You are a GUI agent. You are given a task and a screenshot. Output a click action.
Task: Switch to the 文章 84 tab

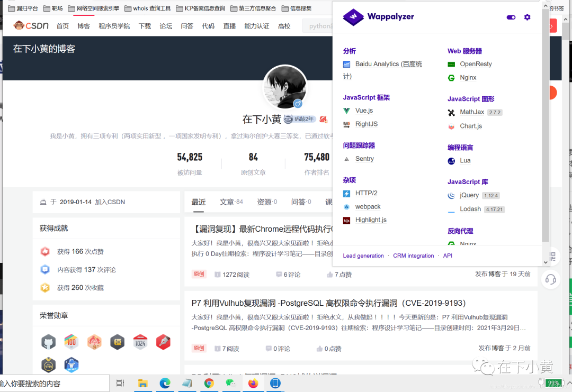pos(231,202)
